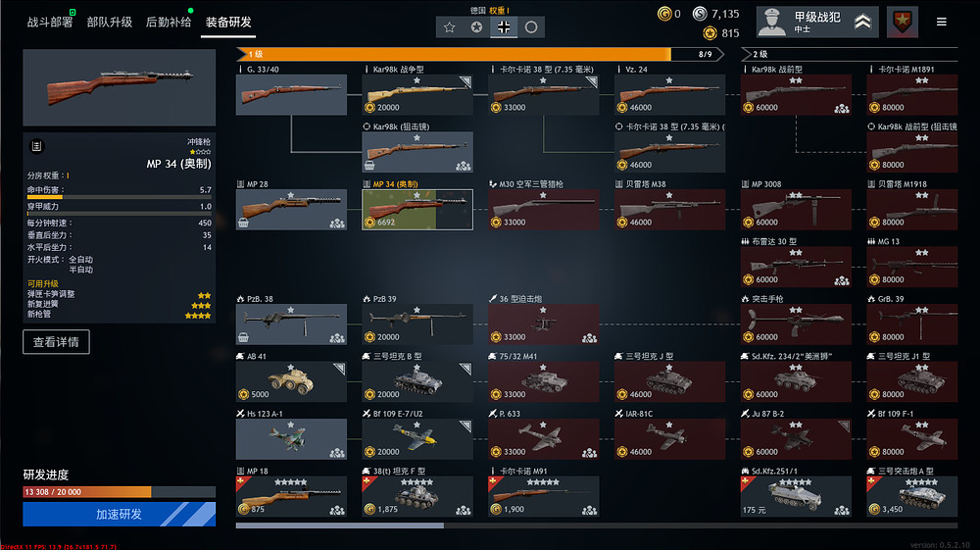Select the circle faction filter

(531, 26)
